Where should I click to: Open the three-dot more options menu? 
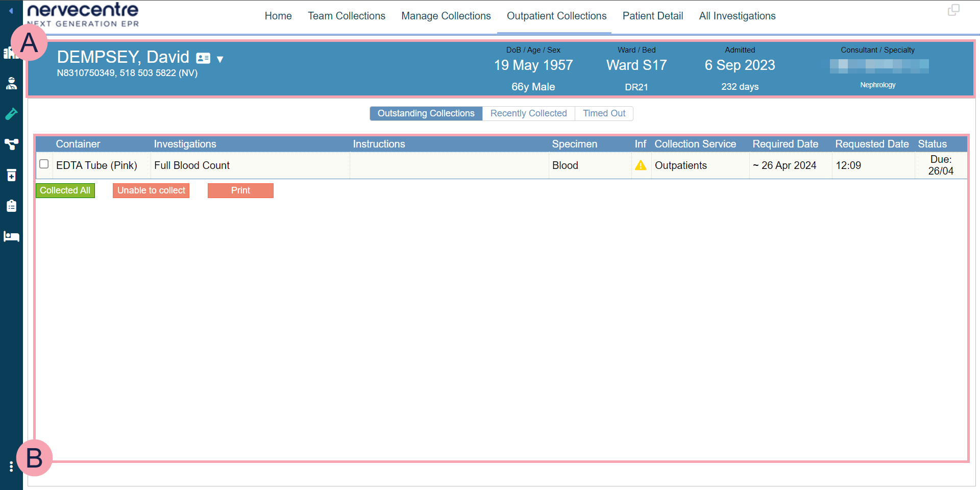11,467
